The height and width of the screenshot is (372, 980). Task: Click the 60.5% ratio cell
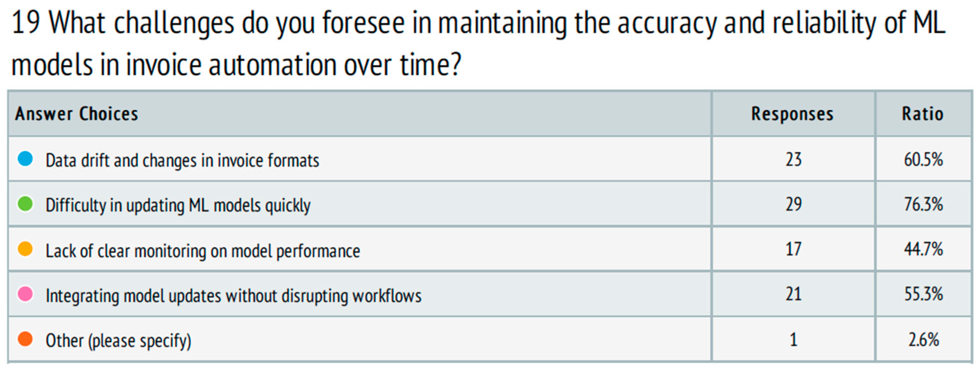(923, 159)
